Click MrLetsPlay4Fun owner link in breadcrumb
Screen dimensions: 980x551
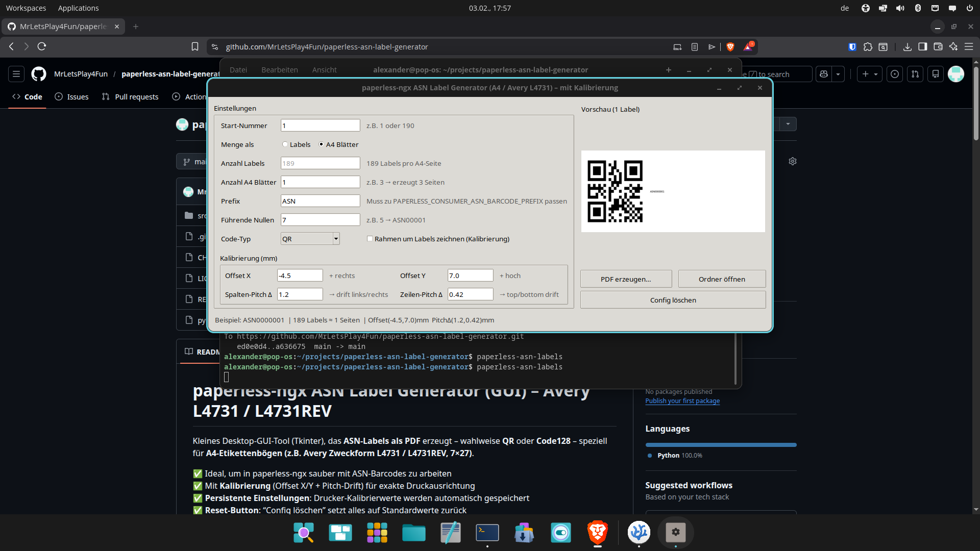[x=81, y=74]
